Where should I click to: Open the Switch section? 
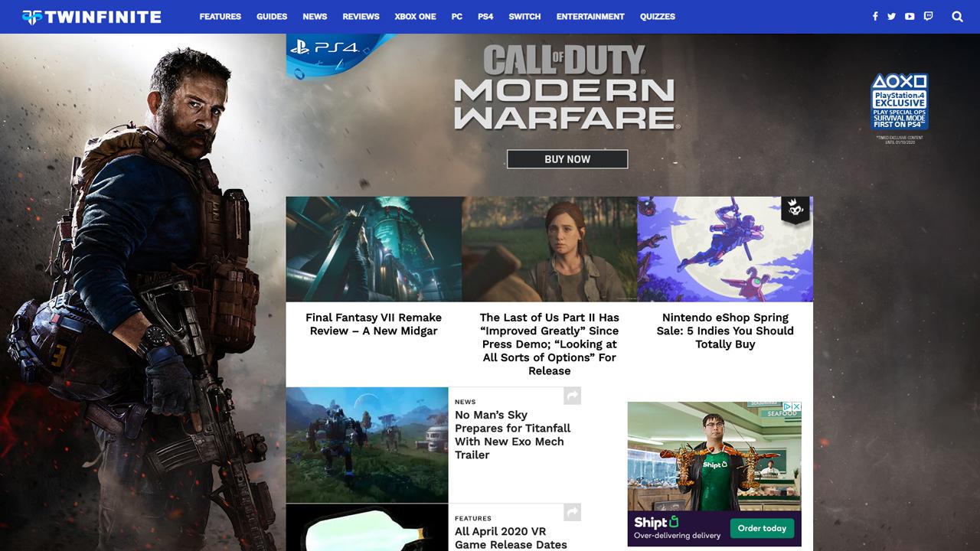tap(524, 16)
